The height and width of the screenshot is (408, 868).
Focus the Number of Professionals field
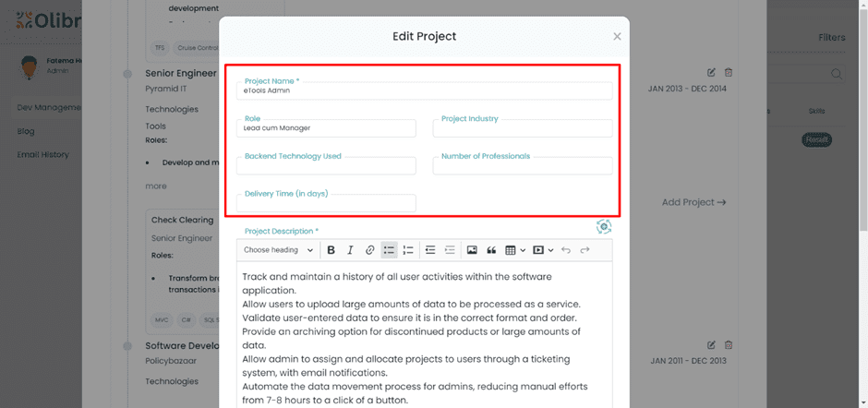coord(522,166)
